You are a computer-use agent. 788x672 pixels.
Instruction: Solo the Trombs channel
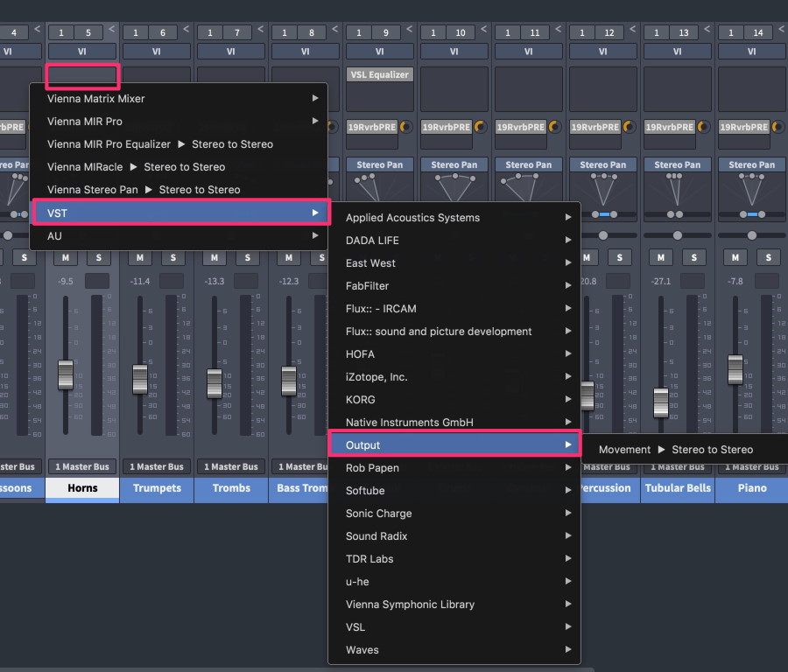[247, 257]
